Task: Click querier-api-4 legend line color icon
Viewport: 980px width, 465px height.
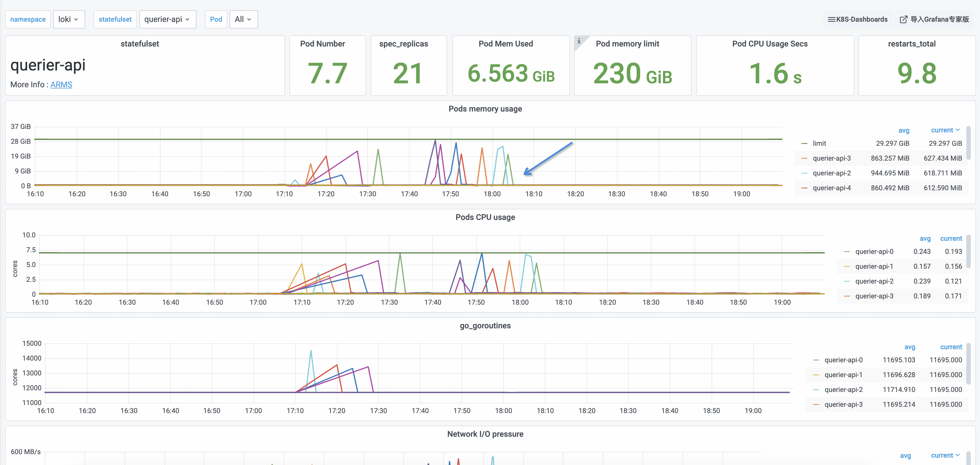Action: (x=804, y=188)
